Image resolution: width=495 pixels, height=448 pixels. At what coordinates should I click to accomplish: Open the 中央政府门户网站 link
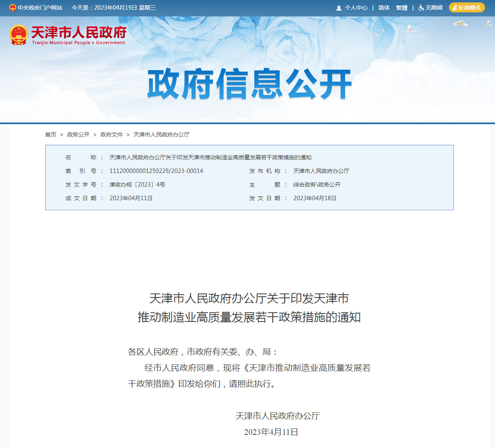40,8
